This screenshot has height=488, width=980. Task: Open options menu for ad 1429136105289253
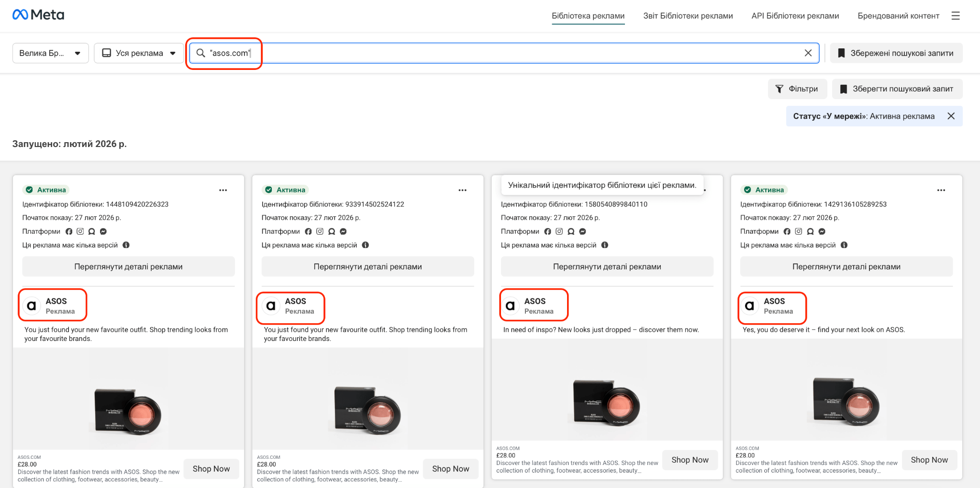(x=941, y=190)
